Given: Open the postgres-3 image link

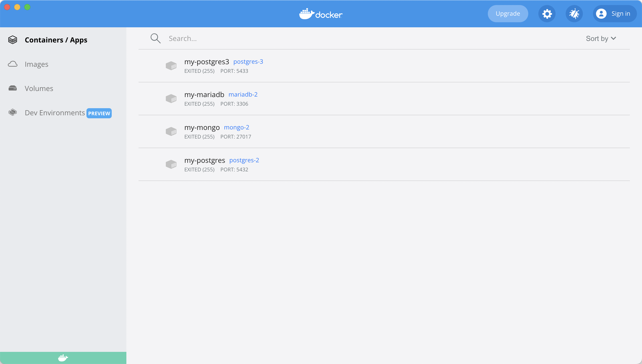Looking at the screenshot, I should (x=248, y=62).
